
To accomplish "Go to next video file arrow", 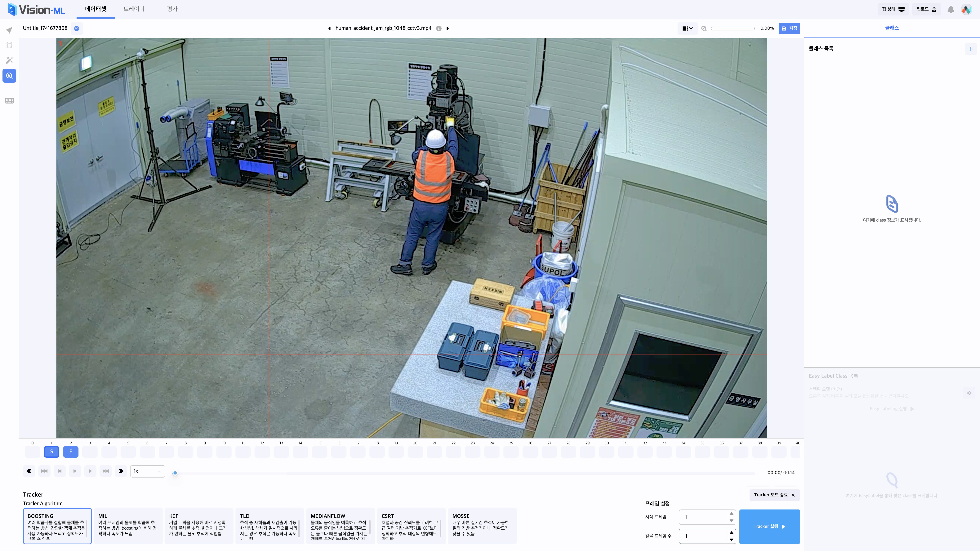I will (448, 29).
